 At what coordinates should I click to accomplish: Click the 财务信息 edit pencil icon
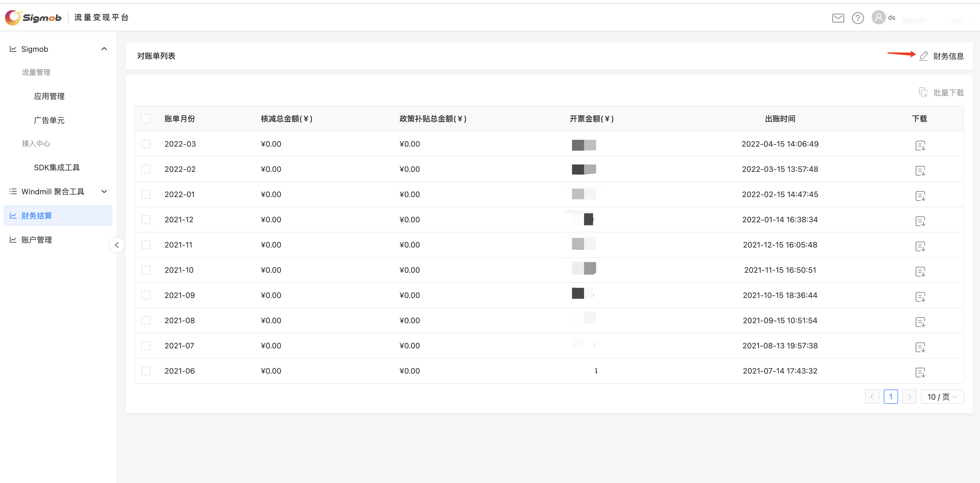[x=923, y=56]
